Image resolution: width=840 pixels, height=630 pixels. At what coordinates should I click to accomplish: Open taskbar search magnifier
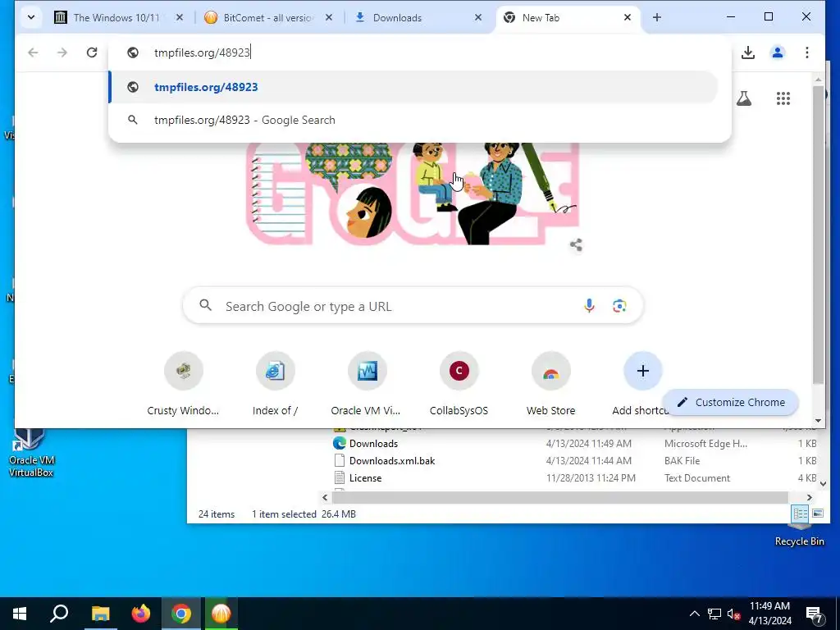(x=59, y=614)
